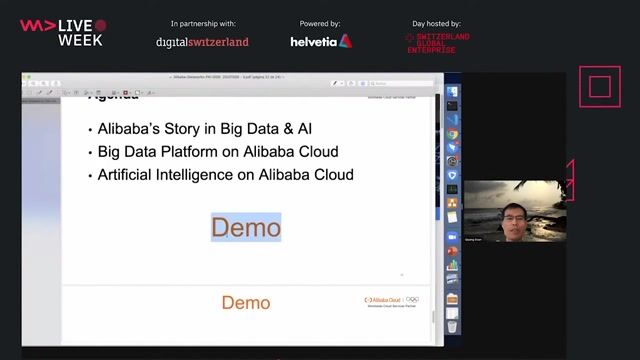
Task: Click the search field in Preview toolbar
Action: click(401, 83)
